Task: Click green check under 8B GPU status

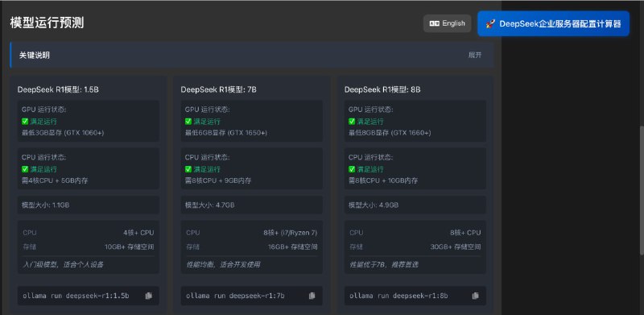Action: pyautogui.click(x=352, y=122)
